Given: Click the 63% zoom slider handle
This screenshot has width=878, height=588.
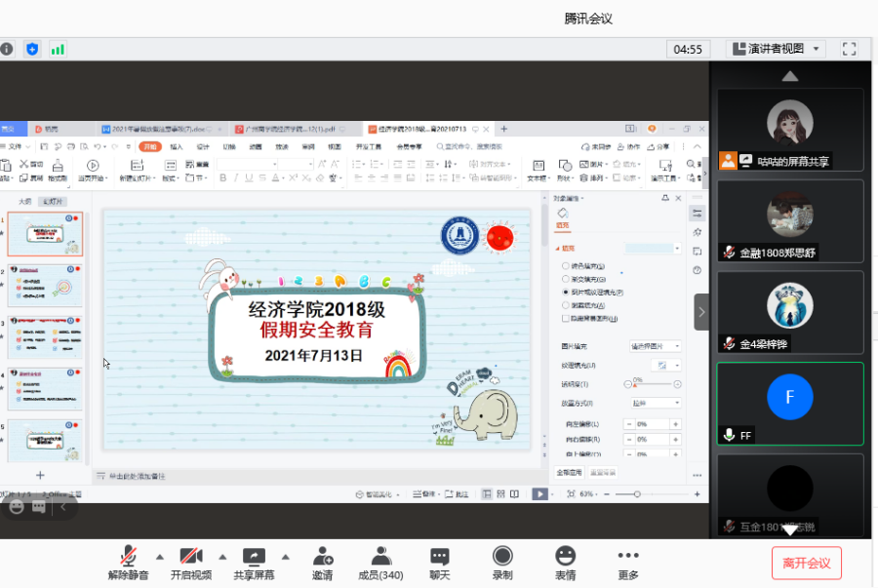Looking at the screenshot, I should click(637, 493).
